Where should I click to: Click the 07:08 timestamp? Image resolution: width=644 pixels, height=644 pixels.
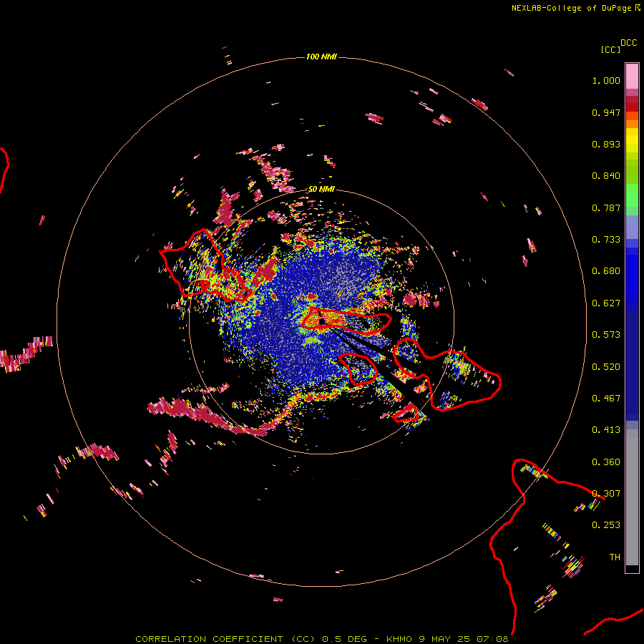point(492,639)
